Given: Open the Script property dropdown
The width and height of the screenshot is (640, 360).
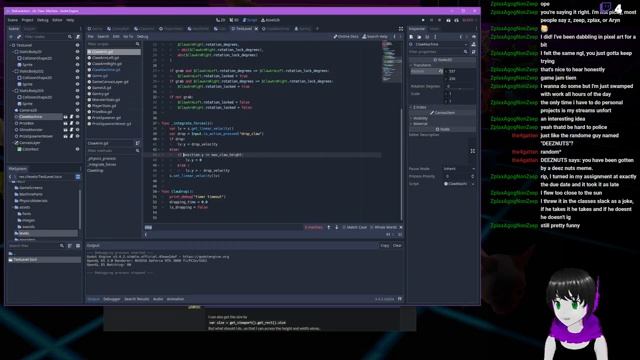Looking at the screenshot, I should [473, 184].
